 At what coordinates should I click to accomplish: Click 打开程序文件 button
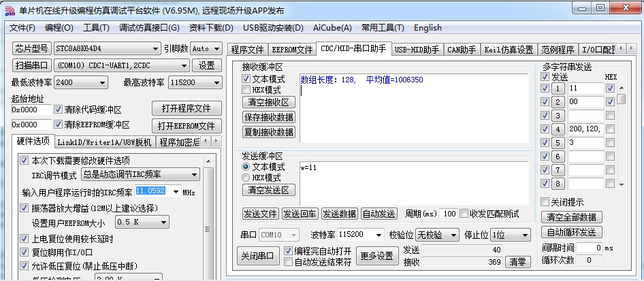187,108
